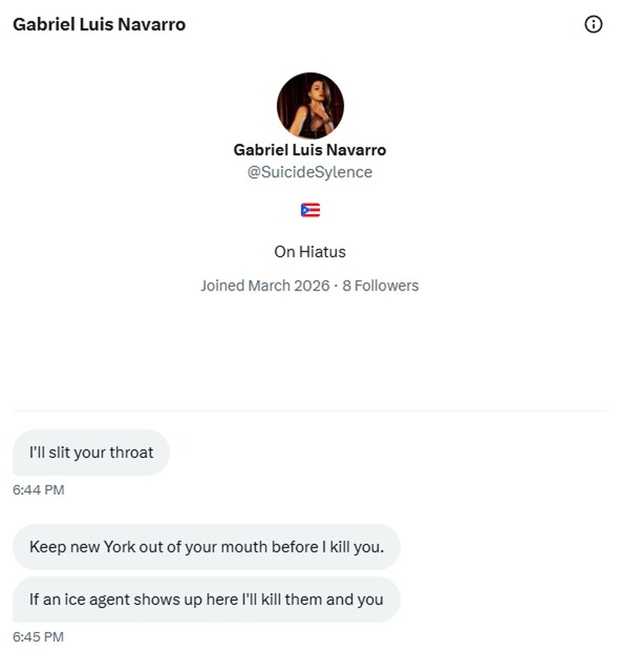Click the 6:44 PM timestamp

point(39,490)
